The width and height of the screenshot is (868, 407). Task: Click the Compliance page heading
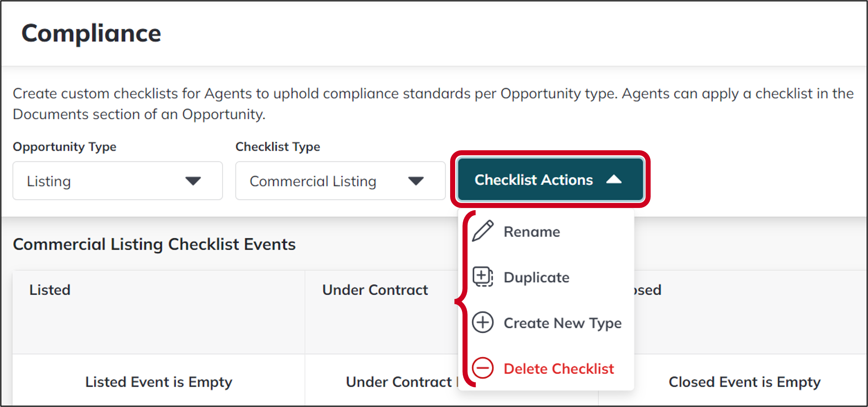point(91,33)
